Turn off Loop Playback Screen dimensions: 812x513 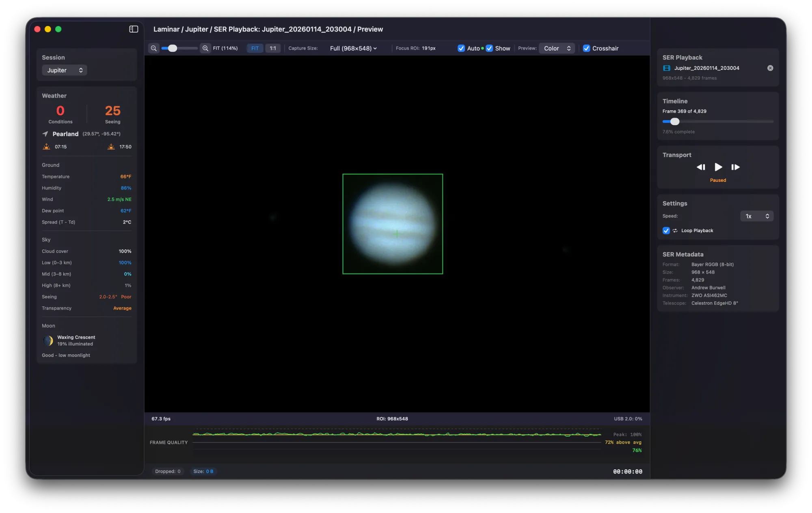pos(666,231)
